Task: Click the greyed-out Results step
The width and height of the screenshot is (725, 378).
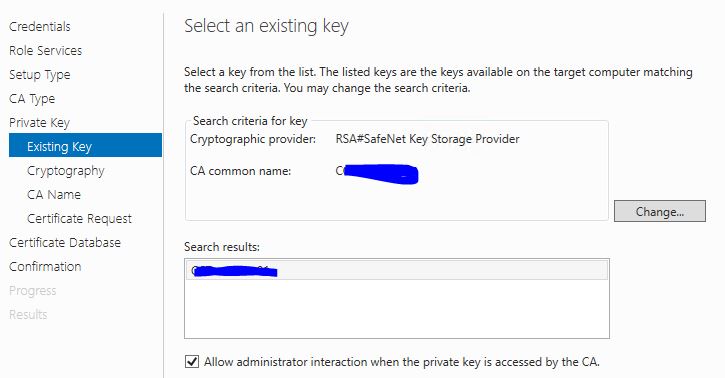Action: 28,315
